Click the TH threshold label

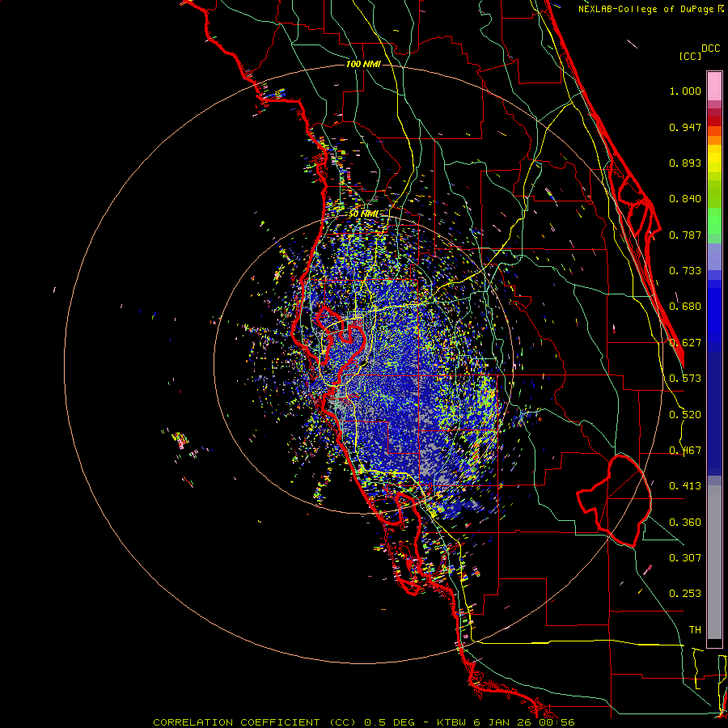click(x=695, y=630)
